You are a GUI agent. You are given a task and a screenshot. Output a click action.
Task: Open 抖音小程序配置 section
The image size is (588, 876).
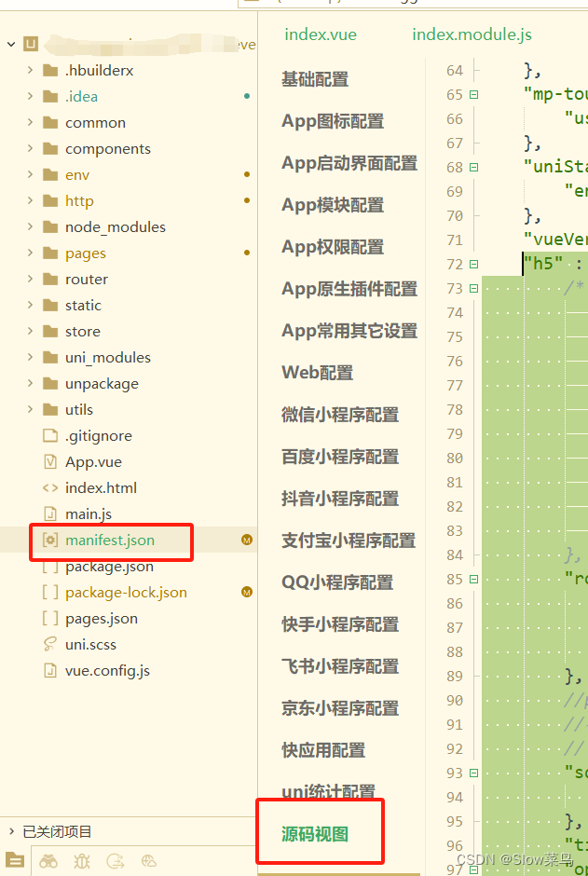(x=340, y=499)
